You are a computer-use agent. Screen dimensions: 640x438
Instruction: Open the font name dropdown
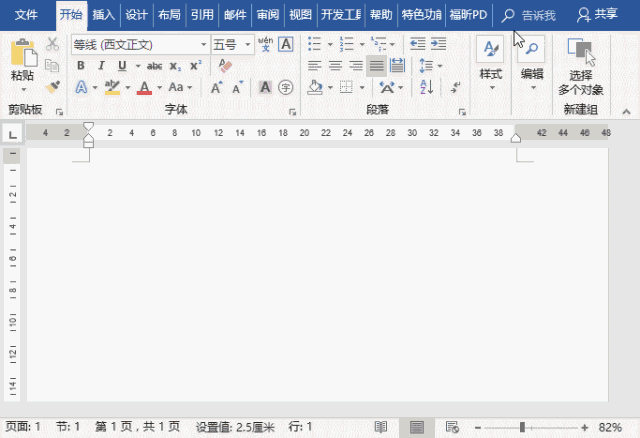204,44
